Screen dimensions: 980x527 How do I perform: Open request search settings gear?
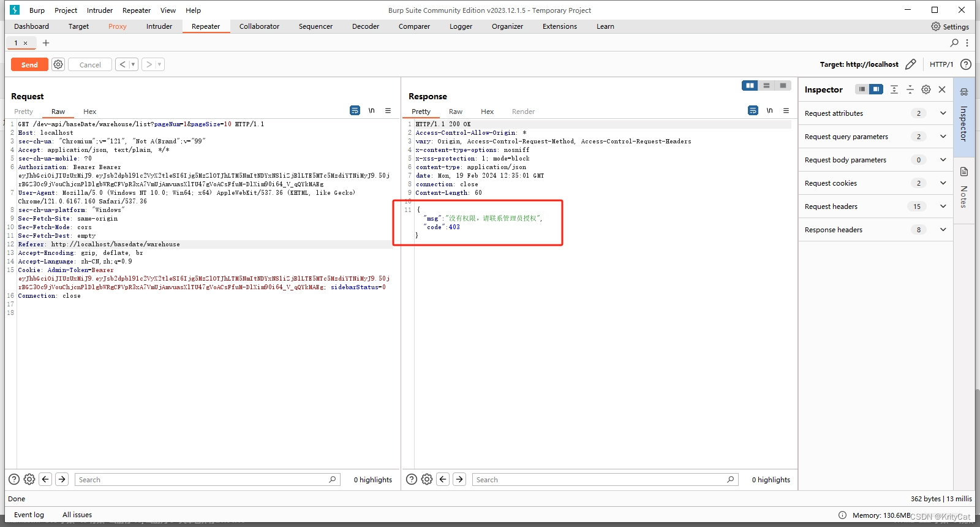29,479
